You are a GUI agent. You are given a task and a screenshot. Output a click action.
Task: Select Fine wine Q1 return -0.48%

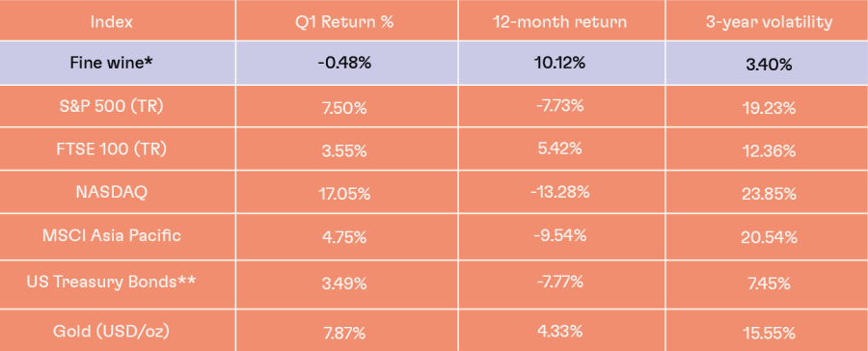click(344, 63)
